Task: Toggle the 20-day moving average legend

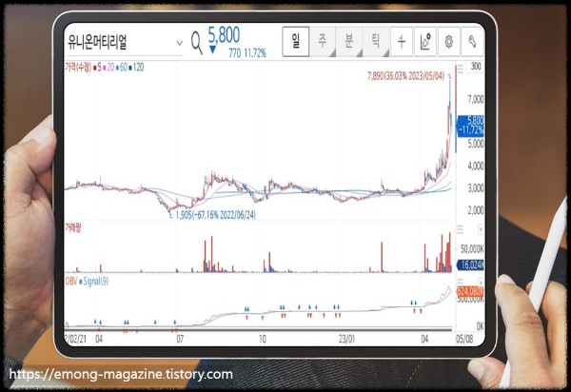Action: click(108, 68)
